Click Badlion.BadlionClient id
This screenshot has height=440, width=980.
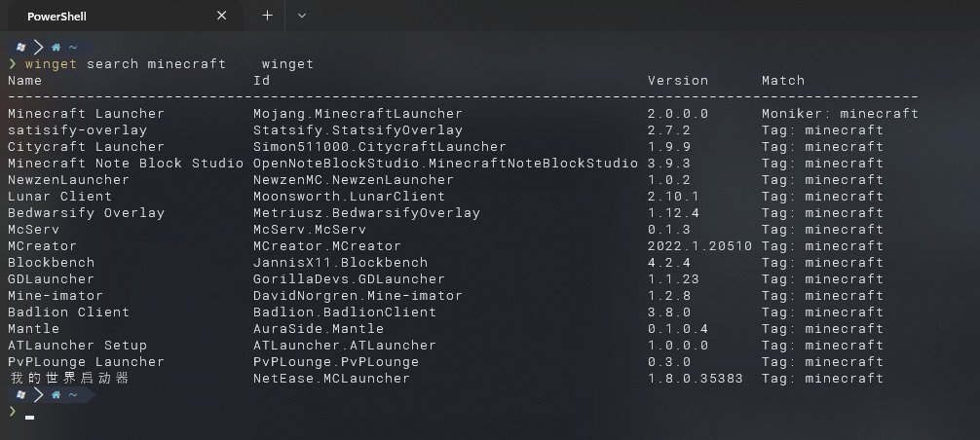(x=345, y=312)
